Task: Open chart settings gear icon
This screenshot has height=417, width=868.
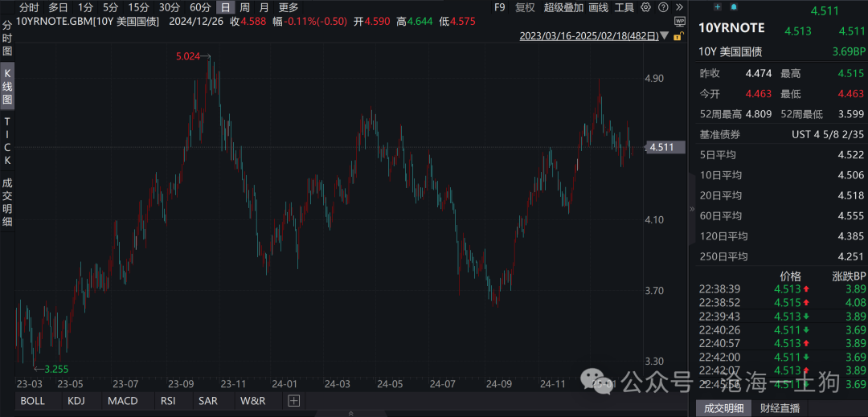Action: point(645,7)
